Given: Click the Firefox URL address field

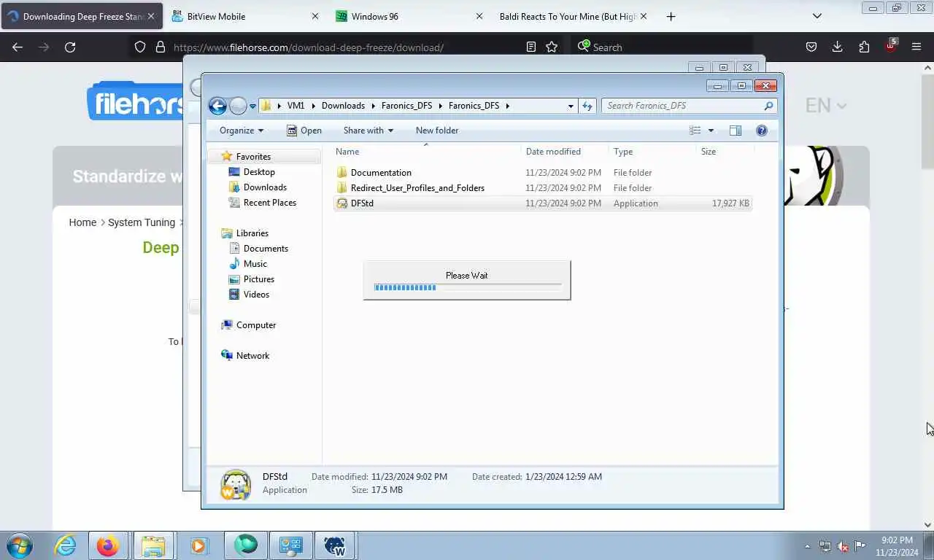Looking at the screenshot, I should pyautogui.click(x=347, y=47).
